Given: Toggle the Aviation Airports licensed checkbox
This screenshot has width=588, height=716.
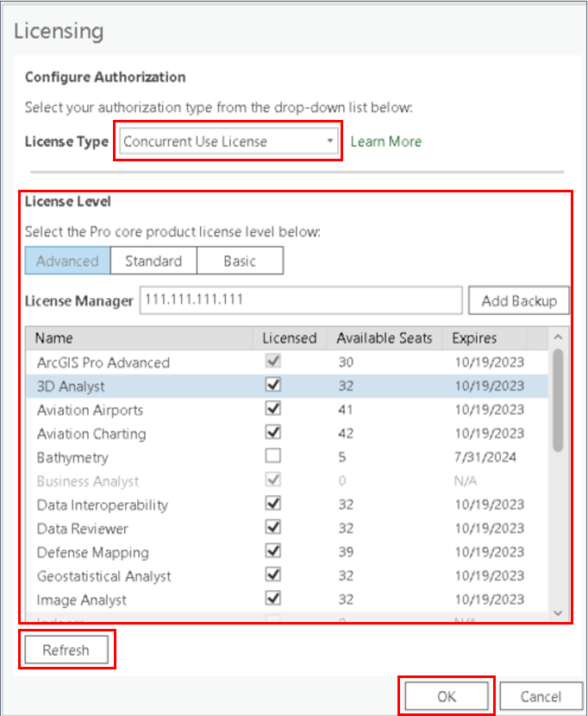Looking at the screenshot, I should coord(273,409).
